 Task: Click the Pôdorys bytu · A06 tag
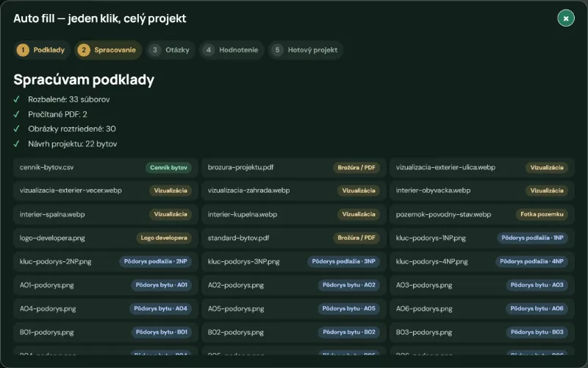[537, 309]
